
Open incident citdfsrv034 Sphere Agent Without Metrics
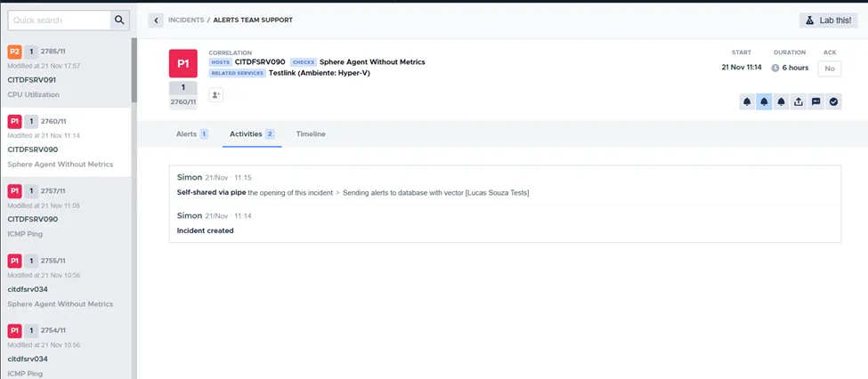[x=65, y=282]
